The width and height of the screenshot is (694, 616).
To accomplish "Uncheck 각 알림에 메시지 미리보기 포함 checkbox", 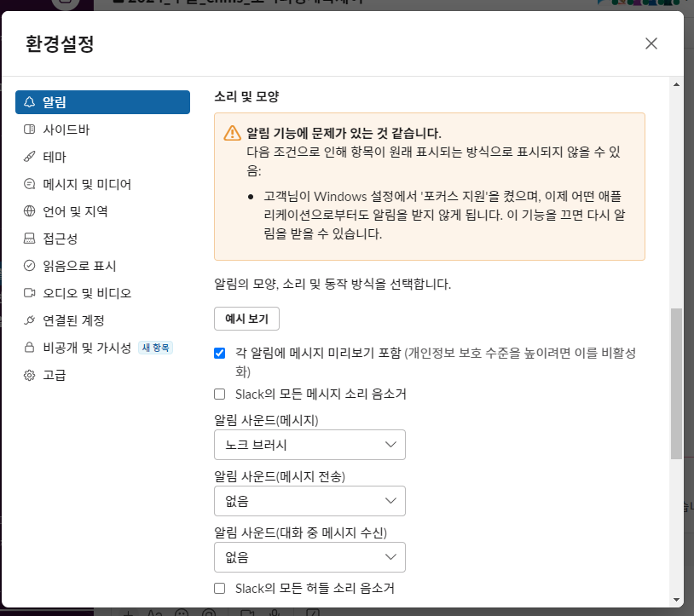I will click(219, 354).
